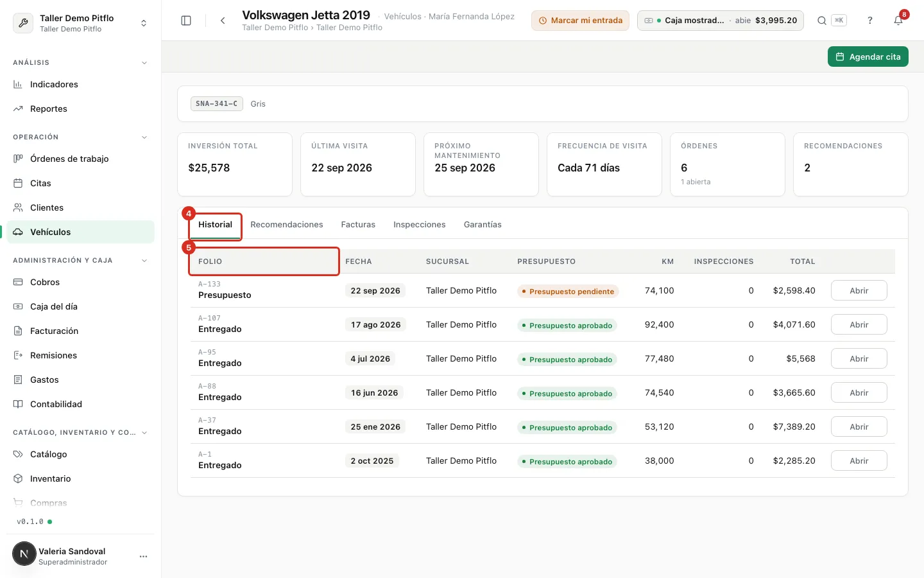Open Órdenes de trabajo in sidebar
Image resolution: width=924 pixels, height=578 pixels.
pos(80,159)
